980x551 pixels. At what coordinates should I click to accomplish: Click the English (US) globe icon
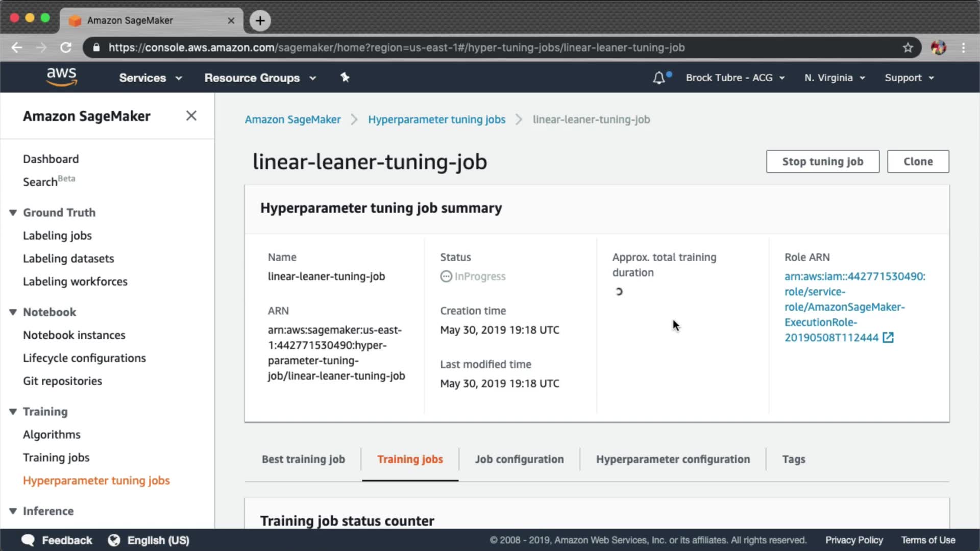coord(114,540)
